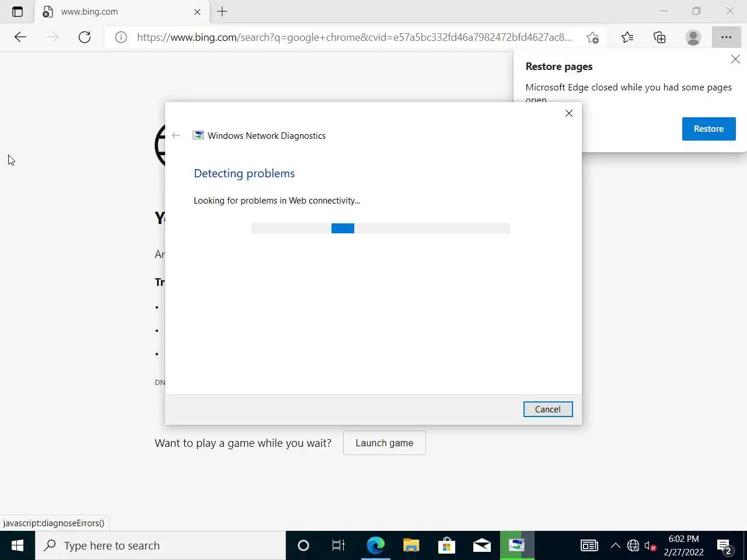This screenshot has width=747, height=560.
Task: Open the Edge profile avatar
Action: tap(693, 37)
